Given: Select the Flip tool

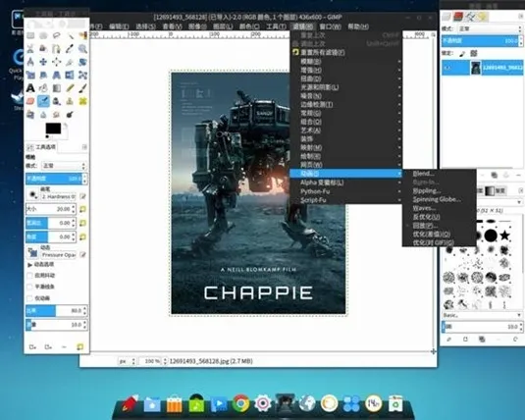Looking at the screenshot, I should (70, 75).
